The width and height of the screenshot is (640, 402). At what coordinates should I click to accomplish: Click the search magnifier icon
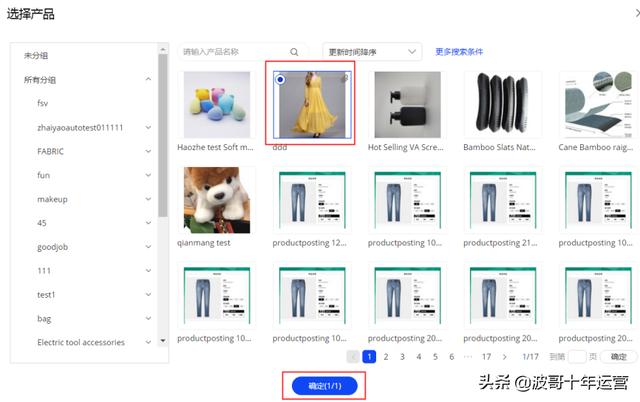click(x=294, y=52)
